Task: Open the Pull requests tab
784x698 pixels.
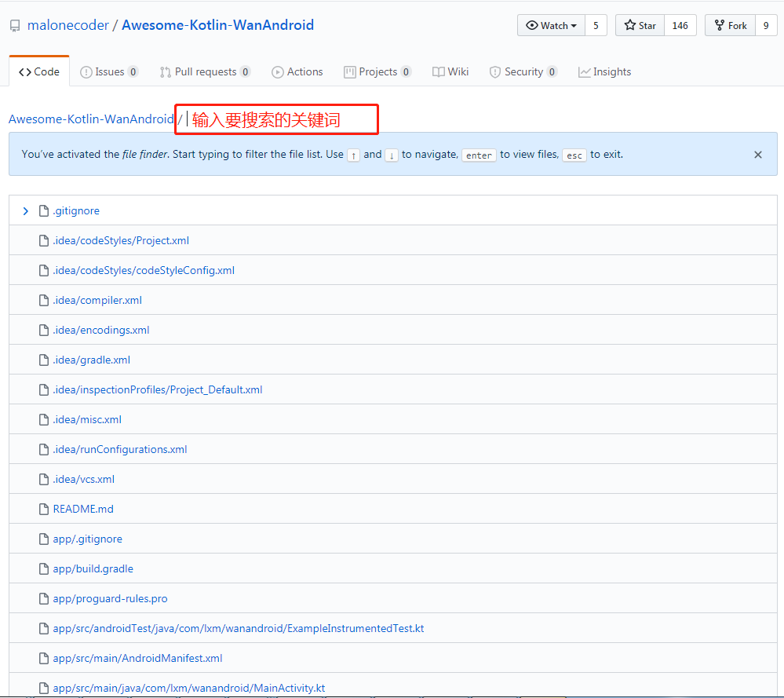Action: coord(205,71)
